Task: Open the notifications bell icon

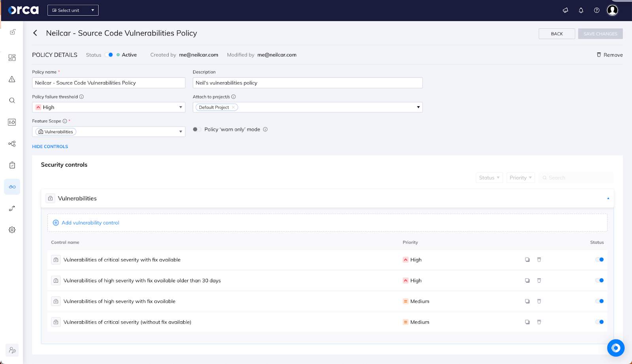Action: (x=581, y=10)
